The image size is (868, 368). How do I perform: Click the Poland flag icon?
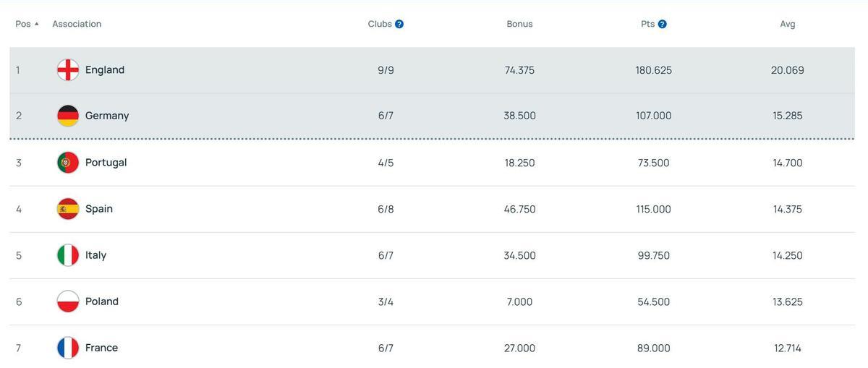[x=68, y=301]
